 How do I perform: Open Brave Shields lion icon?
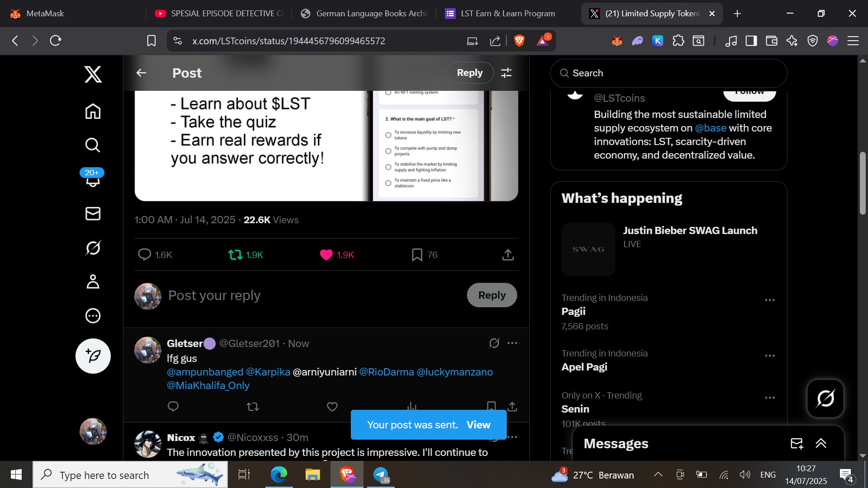[519, 41]
